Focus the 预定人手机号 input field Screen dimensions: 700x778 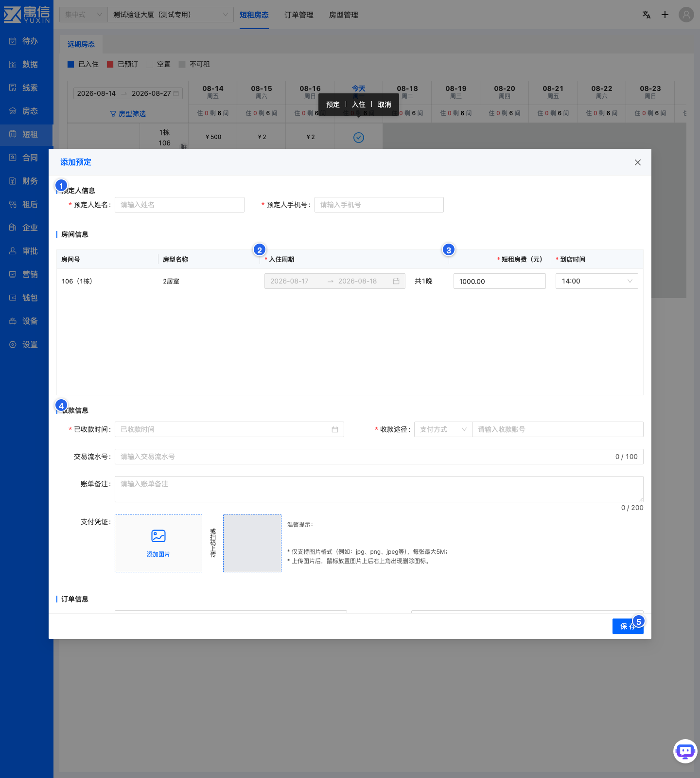pos(379,205)
